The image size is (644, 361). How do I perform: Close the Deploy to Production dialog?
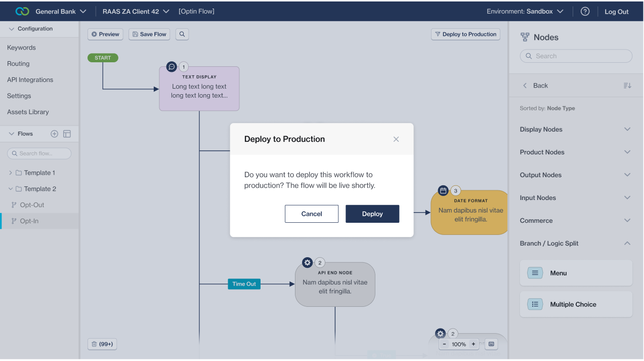tap(396, 139)
